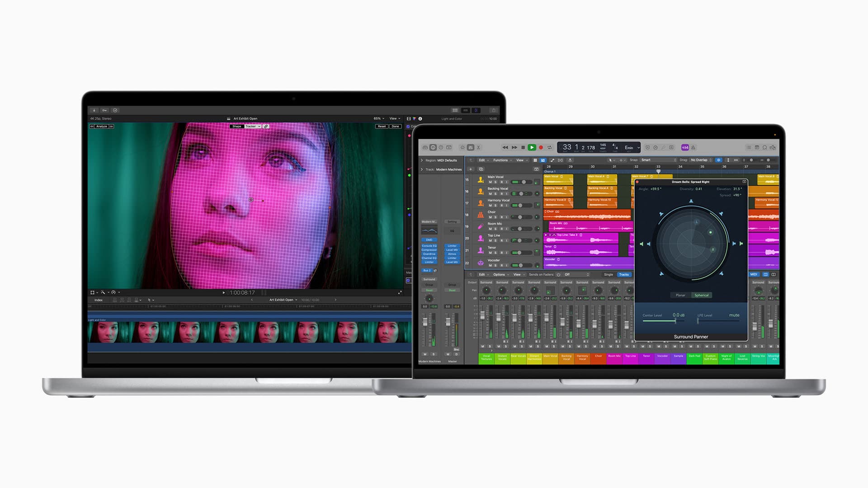
Task: Mute the Main Vocal track
Action: coord(490,181)
